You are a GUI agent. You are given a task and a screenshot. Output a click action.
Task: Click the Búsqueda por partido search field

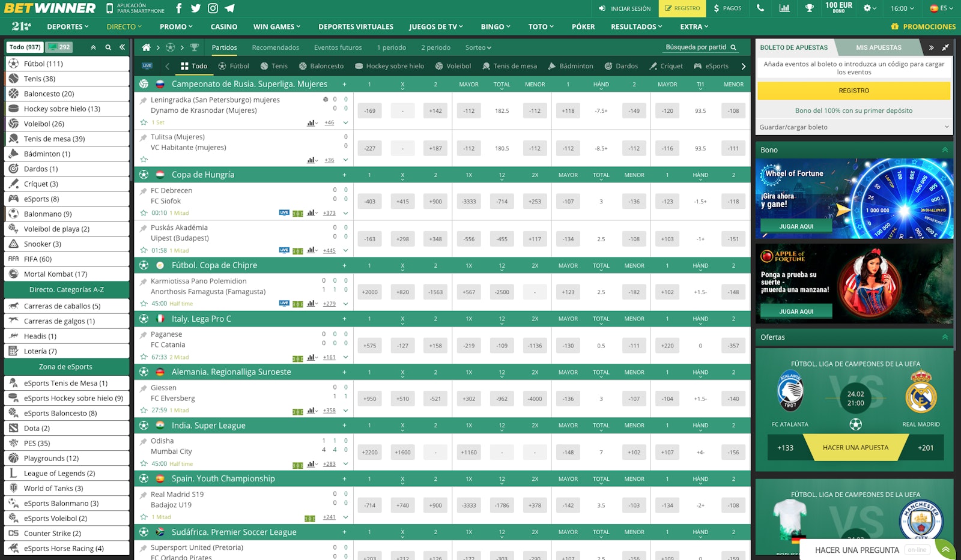coord(697,46)
